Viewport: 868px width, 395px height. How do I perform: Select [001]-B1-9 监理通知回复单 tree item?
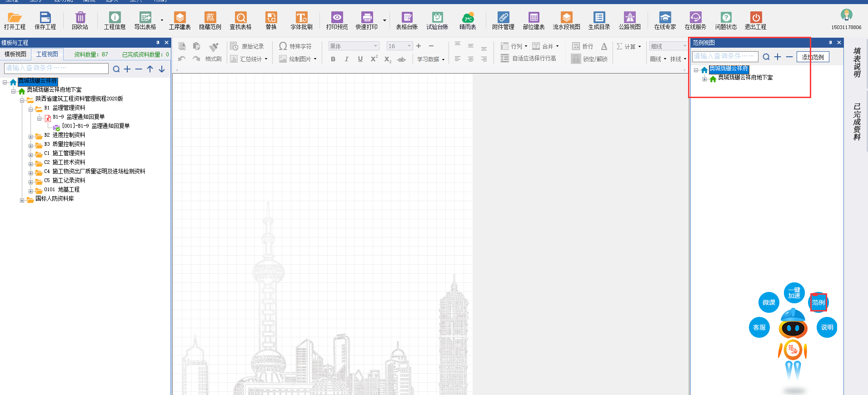pyautogui.click(x=96, y=126)
